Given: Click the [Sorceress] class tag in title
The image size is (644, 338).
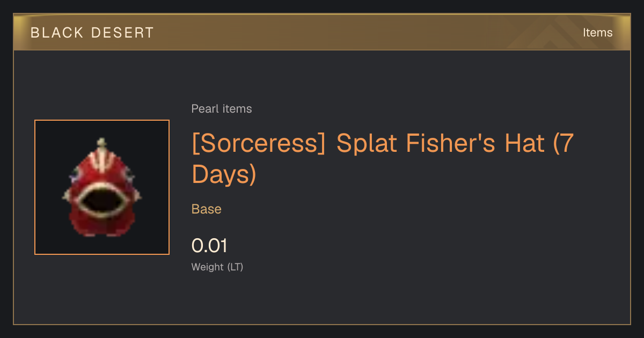Looking at the screenshot, I should point(259,144).
